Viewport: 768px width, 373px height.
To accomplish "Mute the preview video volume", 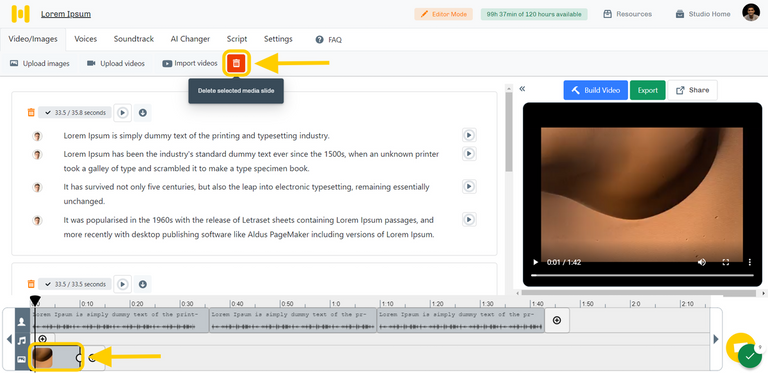I will (x=702, y=262).
